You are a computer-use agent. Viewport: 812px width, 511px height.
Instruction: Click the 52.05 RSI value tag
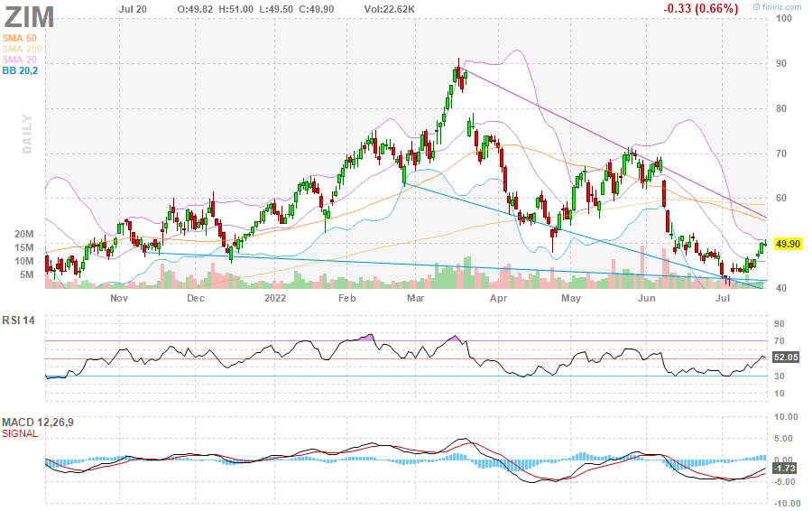click(x=786, y=358)
